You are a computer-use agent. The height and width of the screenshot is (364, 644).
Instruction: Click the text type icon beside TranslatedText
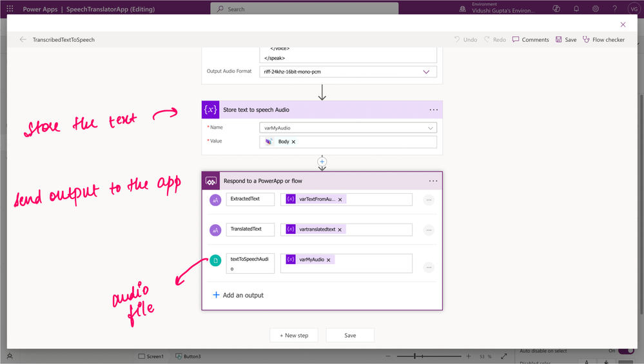pos(215,230)
